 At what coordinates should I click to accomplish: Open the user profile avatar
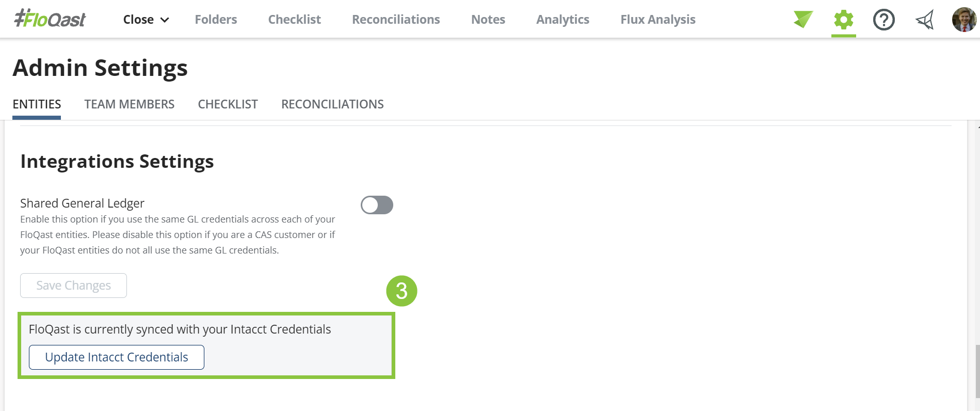coord(963,20)
